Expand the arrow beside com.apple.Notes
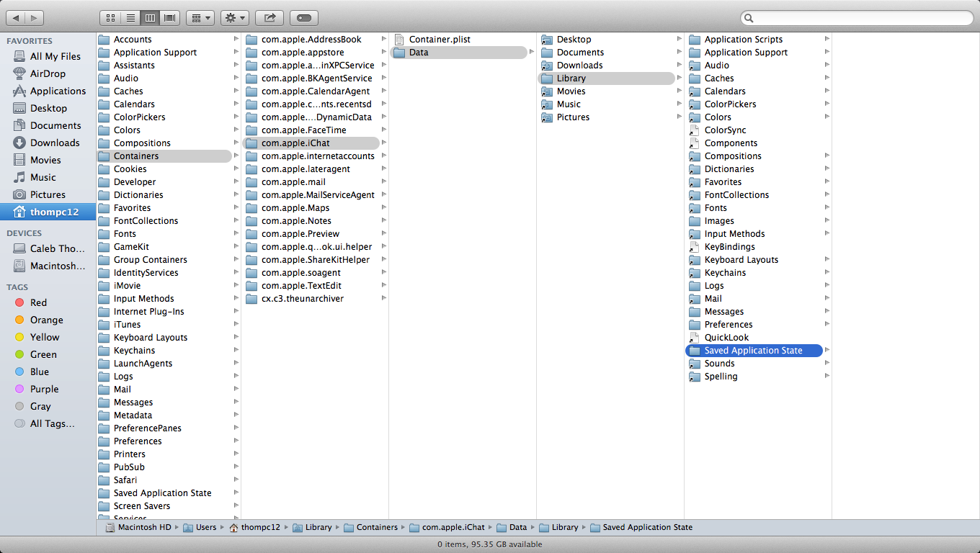The height and width of the screenshot is (553, 980). (x=383, y=221)
